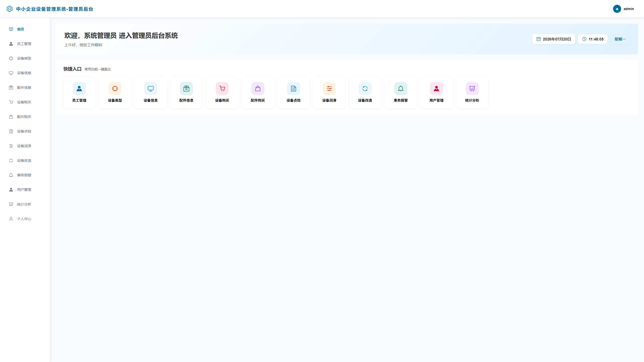Open the 设备信息 monitor icon card

tap(151, 89)
